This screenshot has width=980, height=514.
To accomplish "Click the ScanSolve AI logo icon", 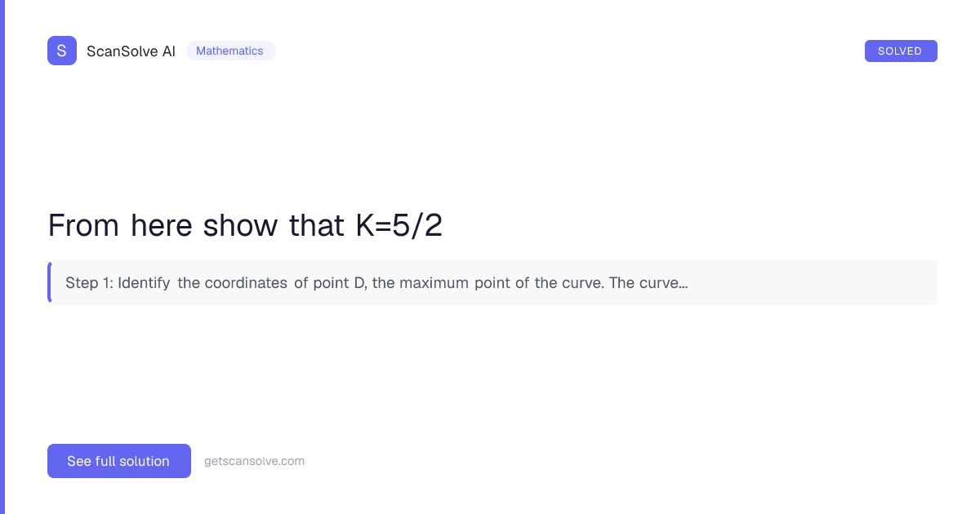I will (62, 50).
